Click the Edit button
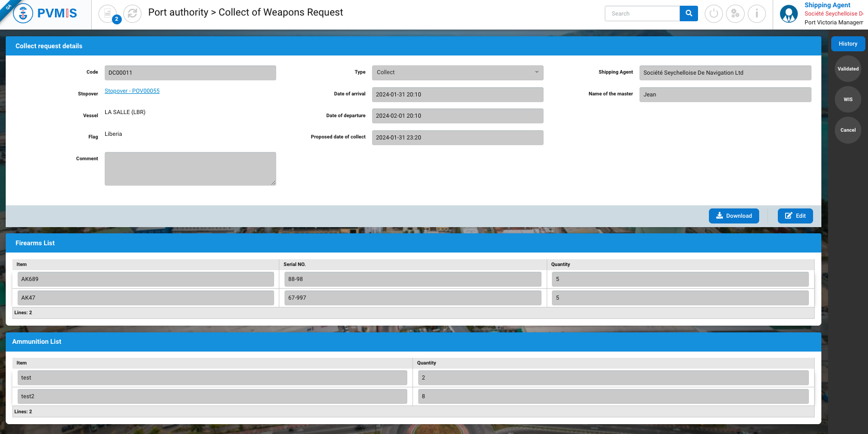This screenshot has width=868, height=434. tap(795, 216)
